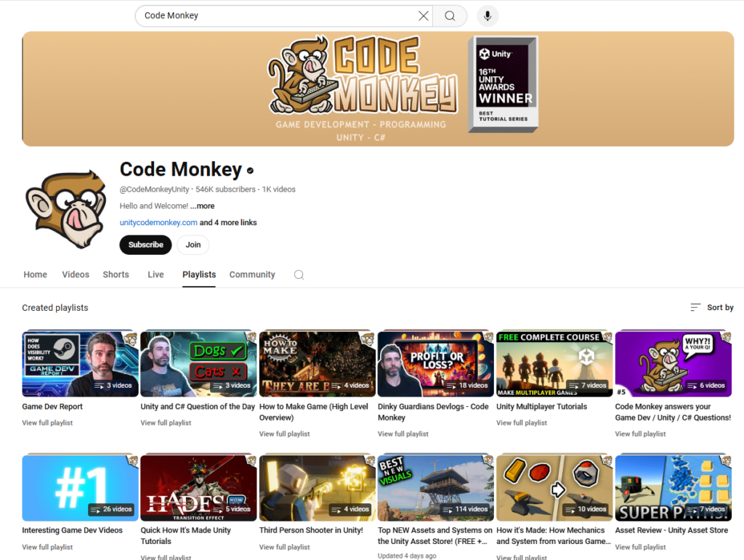View full playlist under Unity and C# Question
This screenshot has height=560, width=744.
pos(166,423)
